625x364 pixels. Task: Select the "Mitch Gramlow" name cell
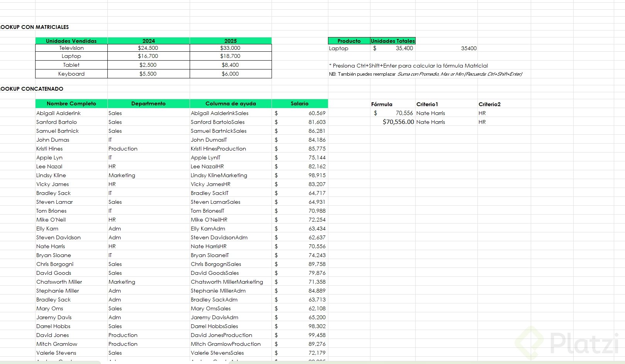coord(71,344)
